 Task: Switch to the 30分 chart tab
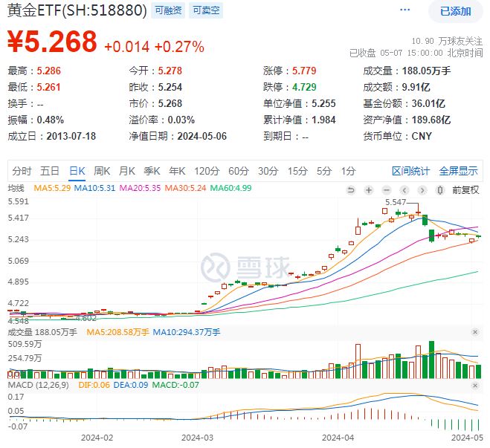point(268,171)
